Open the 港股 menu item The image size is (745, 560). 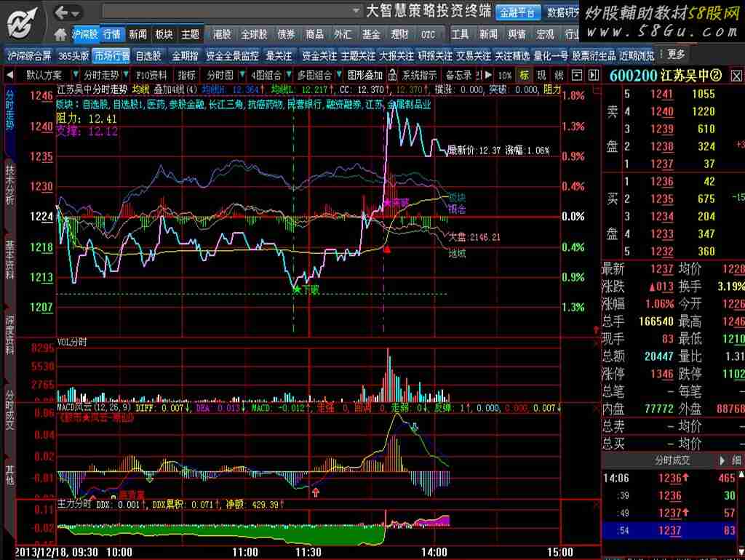(x=222, y=34)
